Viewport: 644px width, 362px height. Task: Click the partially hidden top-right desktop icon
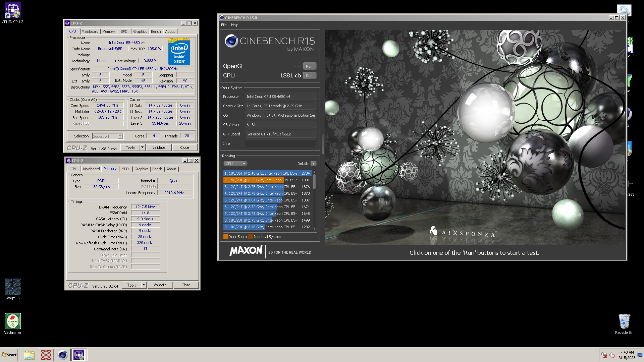(x=624, y=10)
